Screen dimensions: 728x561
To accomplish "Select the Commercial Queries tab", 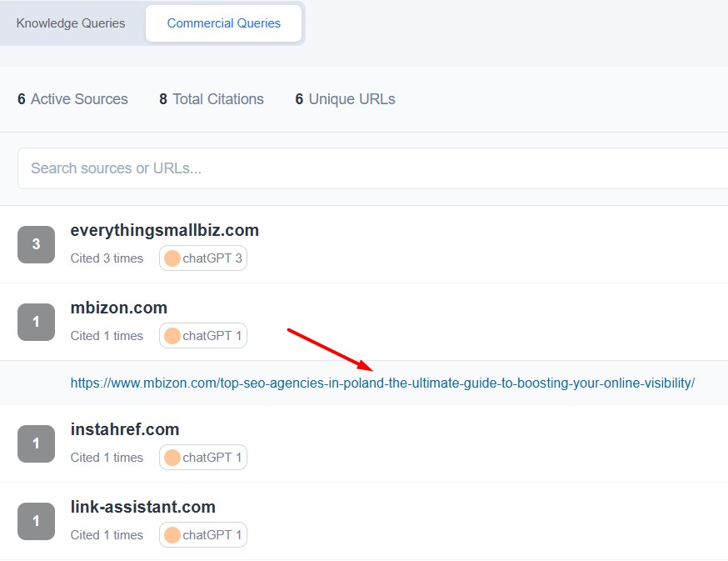I will click(224, 23).
